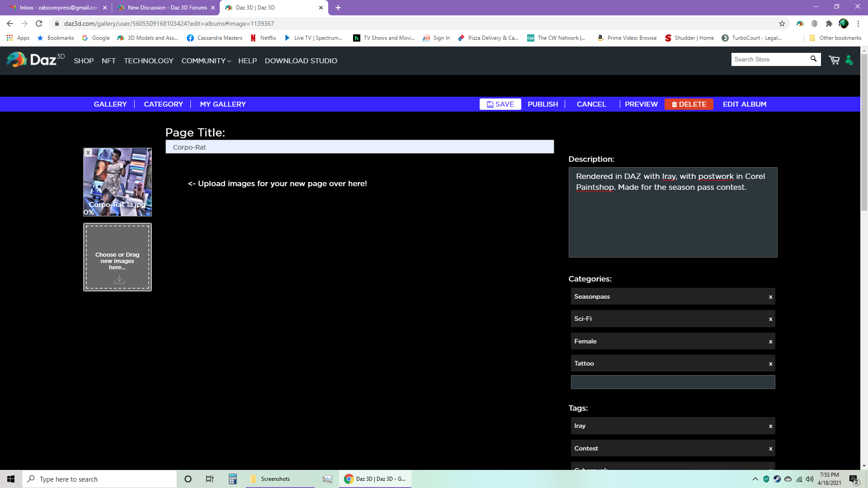868x488 pixels.
Task: Click the red DELETE button
Action: pyautogui.click(x=689, y=104)
